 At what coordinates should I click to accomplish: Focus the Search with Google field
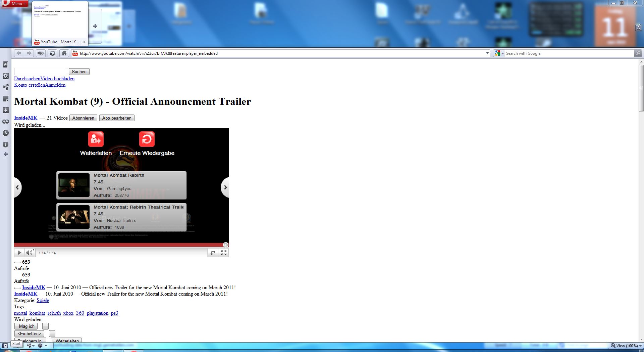(570, 53)
